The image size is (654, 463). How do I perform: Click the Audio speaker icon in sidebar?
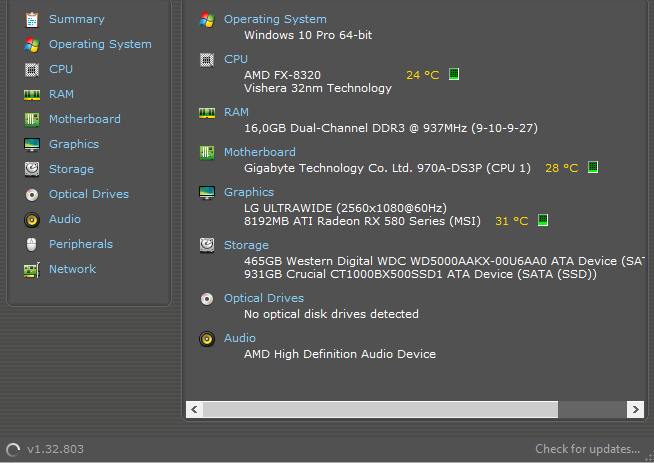(x=32, y=220)
